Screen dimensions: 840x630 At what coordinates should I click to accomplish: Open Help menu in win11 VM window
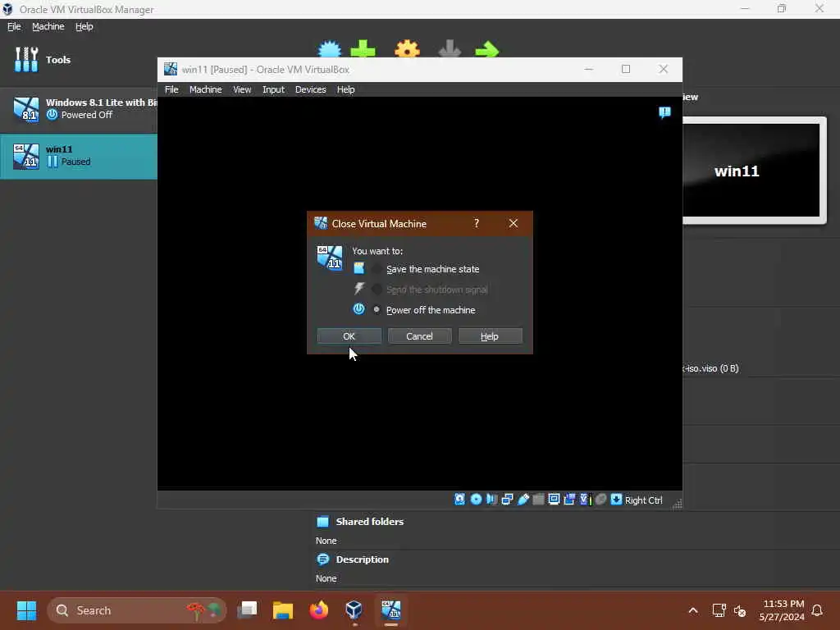tap(345, 89)
